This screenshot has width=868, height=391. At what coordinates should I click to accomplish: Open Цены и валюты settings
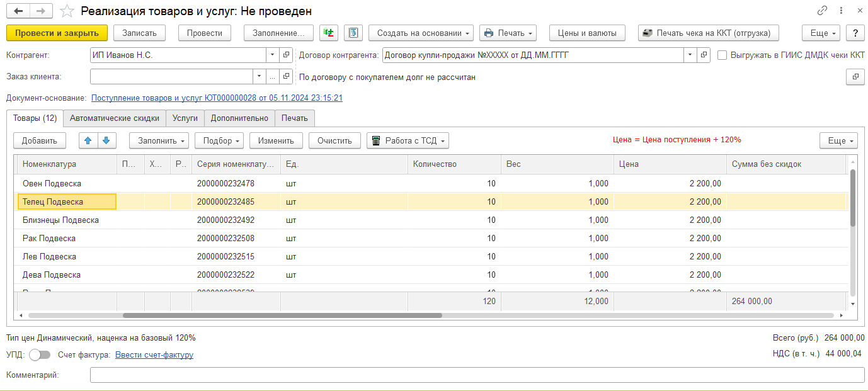point(587,33)
